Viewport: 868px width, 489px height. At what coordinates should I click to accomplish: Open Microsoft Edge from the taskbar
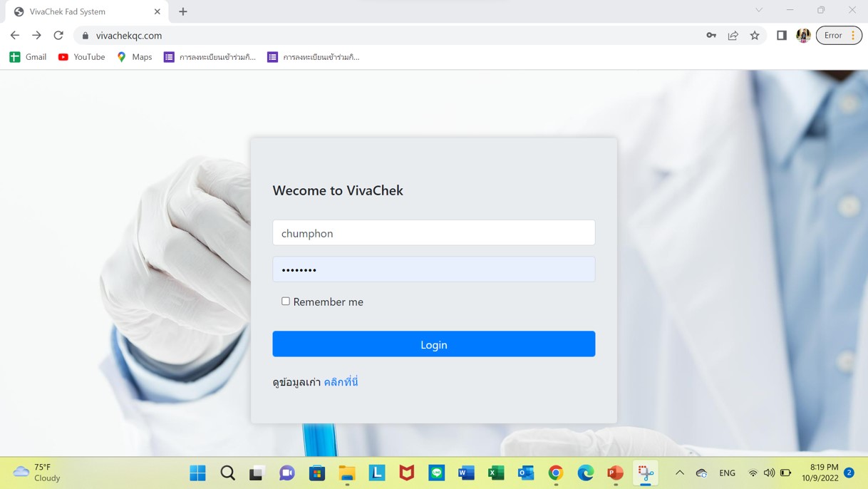pyautogui.click(x=586, y=473)
